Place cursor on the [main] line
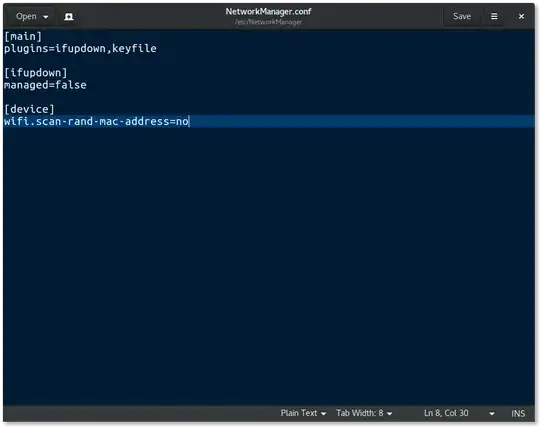The height and width of the screenshot is (427, 540). point(23,36)
